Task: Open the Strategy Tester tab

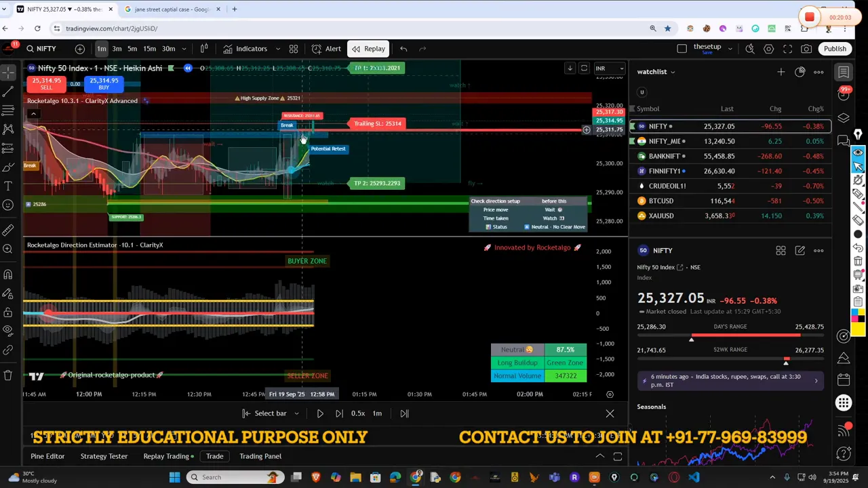Action: point(104,456)
